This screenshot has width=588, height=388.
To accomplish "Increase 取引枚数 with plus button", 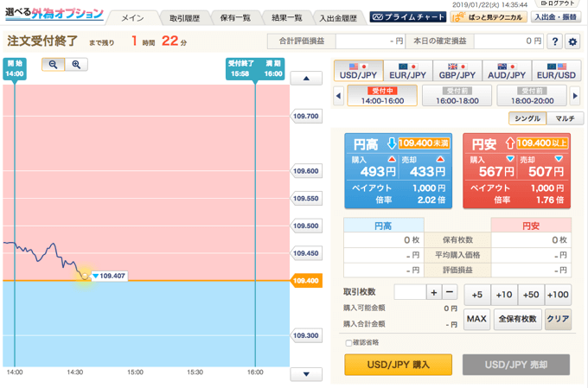I will pyautogui.click(x=434, y=292).
